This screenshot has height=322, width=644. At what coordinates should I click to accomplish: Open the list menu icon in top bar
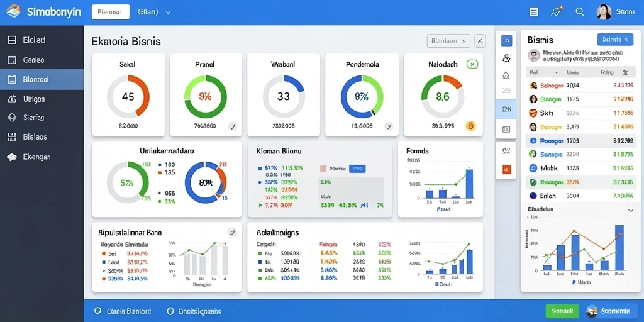(x=534, y=12)
